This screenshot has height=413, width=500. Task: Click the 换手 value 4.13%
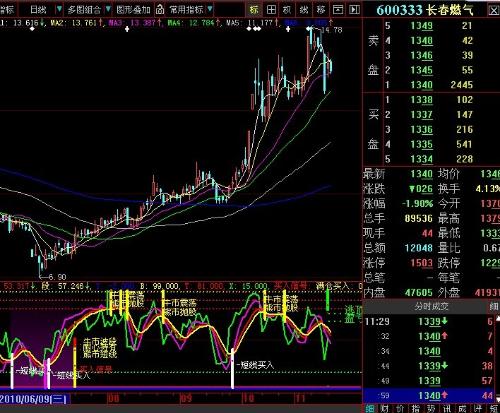[x=487, y=189]
